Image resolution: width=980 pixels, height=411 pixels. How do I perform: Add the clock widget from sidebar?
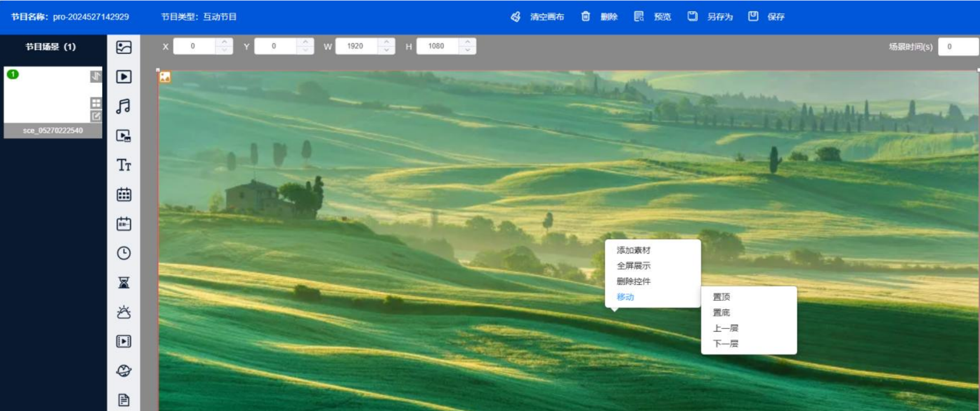pyautogui.click(x=123, y=253)
